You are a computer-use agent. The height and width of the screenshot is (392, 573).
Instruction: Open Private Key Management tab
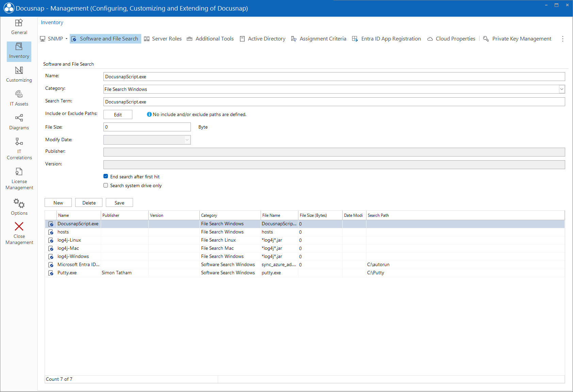tap(517, 39)
